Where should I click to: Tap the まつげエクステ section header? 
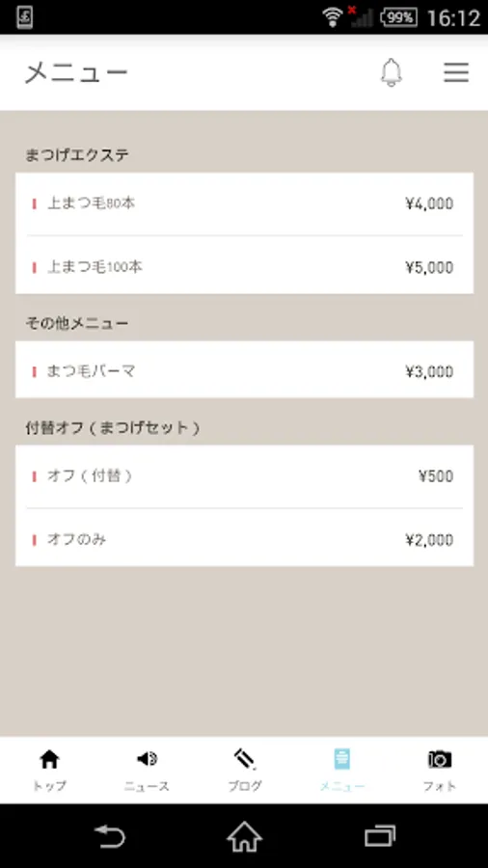pos(77,155)
